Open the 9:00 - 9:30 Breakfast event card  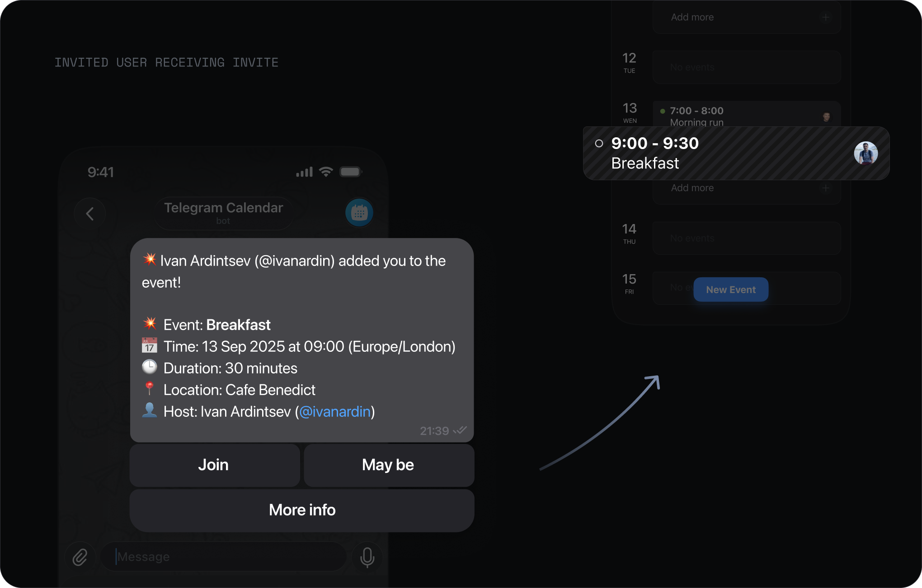click(x=736, y=153)
